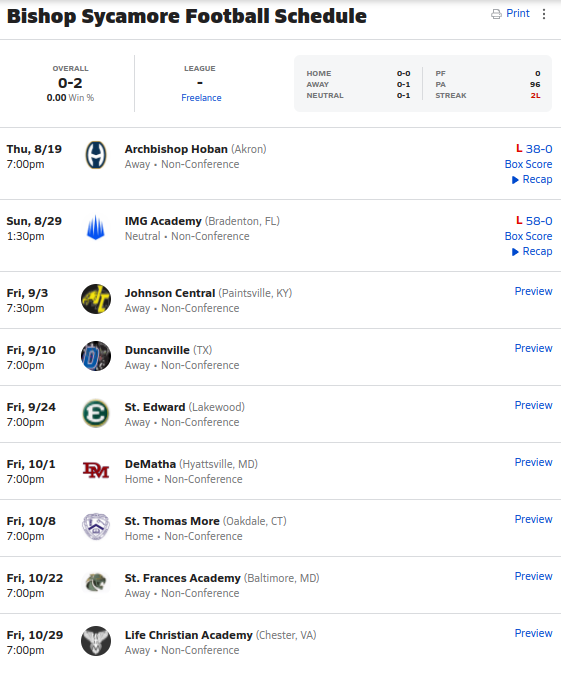The height and width of the screenshot is (674, 561).
Task: Open Preview for Duncanville game
Action: 533,348
